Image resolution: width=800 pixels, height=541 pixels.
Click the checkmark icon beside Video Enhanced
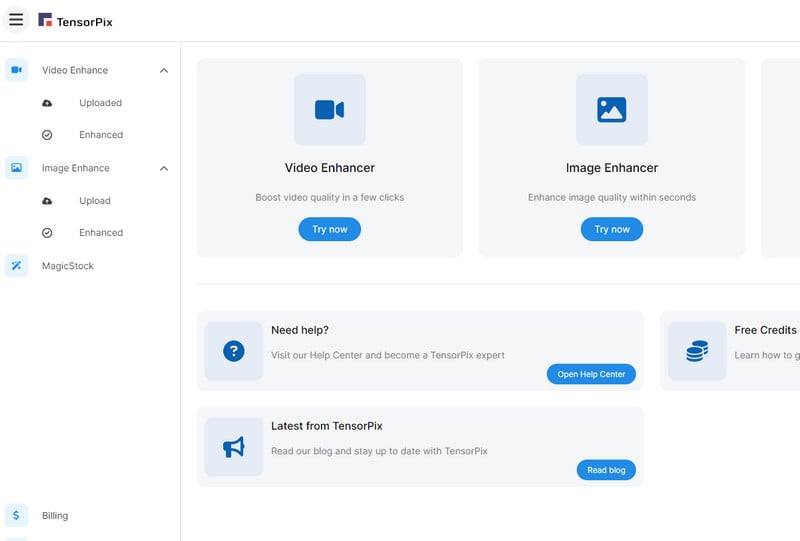[47, 135]
